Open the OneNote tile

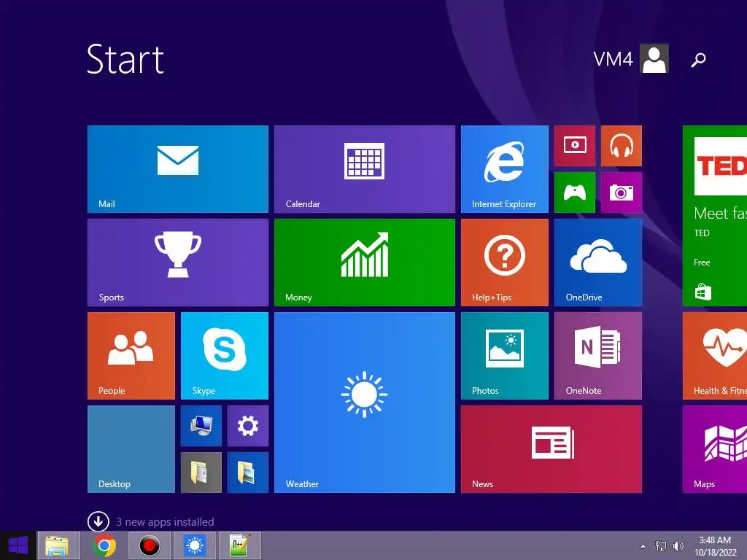pyautogui.click(x=598, y=356)
